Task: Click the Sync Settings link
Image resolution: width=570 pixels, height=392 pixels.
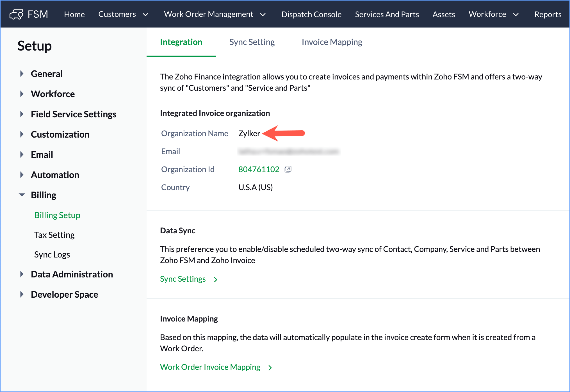Action: [x=183, y=279]
